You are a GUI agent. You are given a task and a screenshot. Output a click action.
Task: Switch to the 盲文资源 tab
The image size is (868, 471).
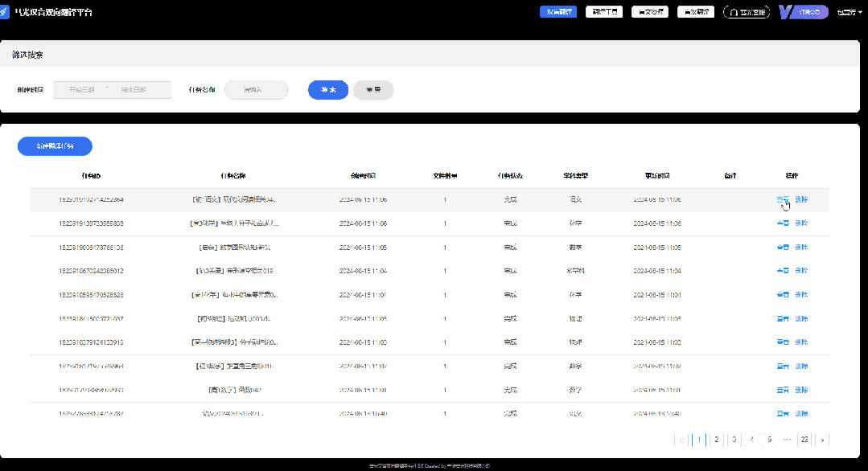650,11
